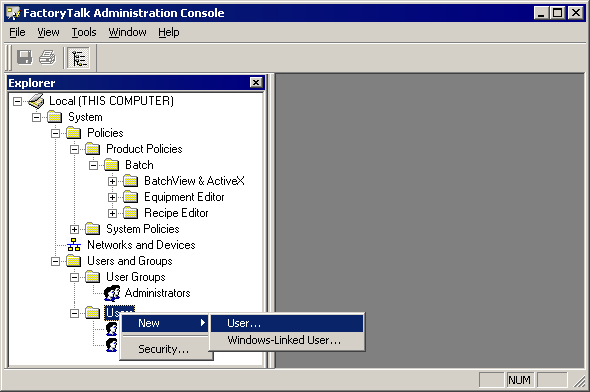This screenshot has width=590, height=392.
Task: Click the BatchView & ActiveX folder icon
Action: (x=131, y=181)
